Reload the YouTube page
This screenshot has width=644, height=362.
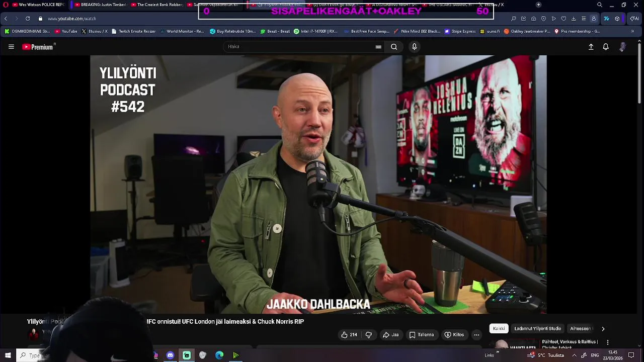(x=28, y=19)
